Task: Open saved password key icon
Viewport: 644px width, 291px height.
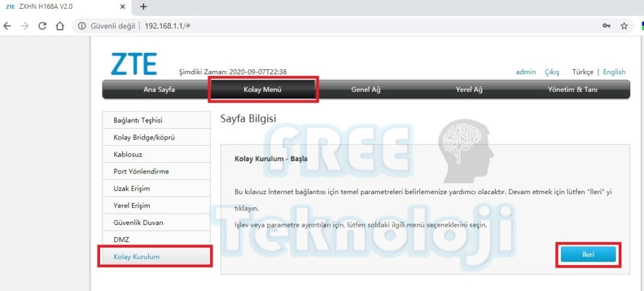Action: tap(606, 26)
